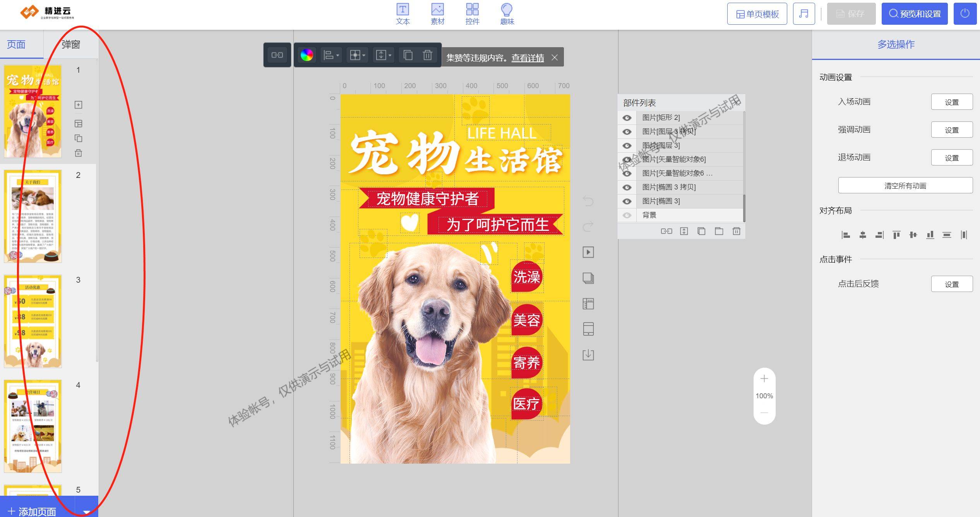Click the play preview icon beside canvas
Viewport: 980px width, 517px height.
588,252
